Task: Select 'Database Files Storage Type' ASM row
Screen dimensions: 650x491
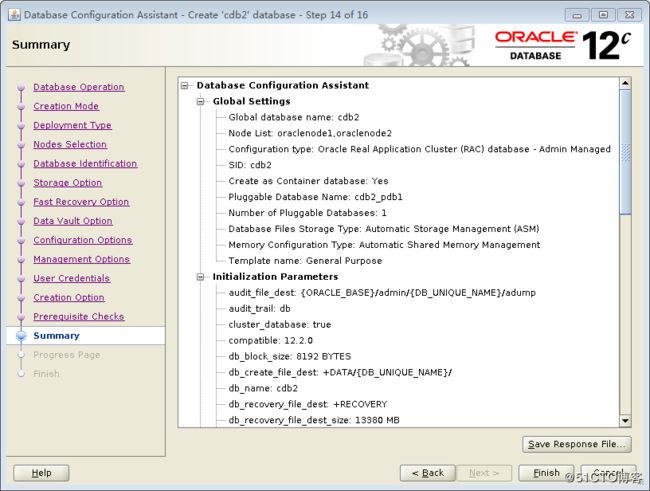Action: (x=384, y=229)
